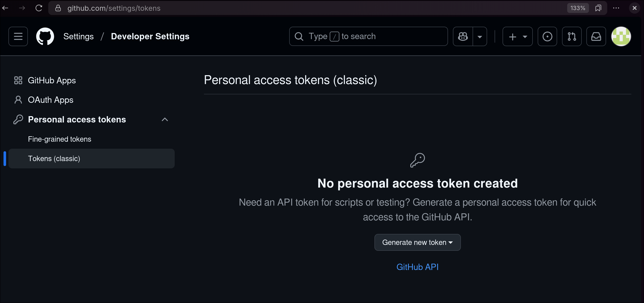644x303 pixels.
Task: Open the Issues icon in the header
Action: [x=547, y=37]
